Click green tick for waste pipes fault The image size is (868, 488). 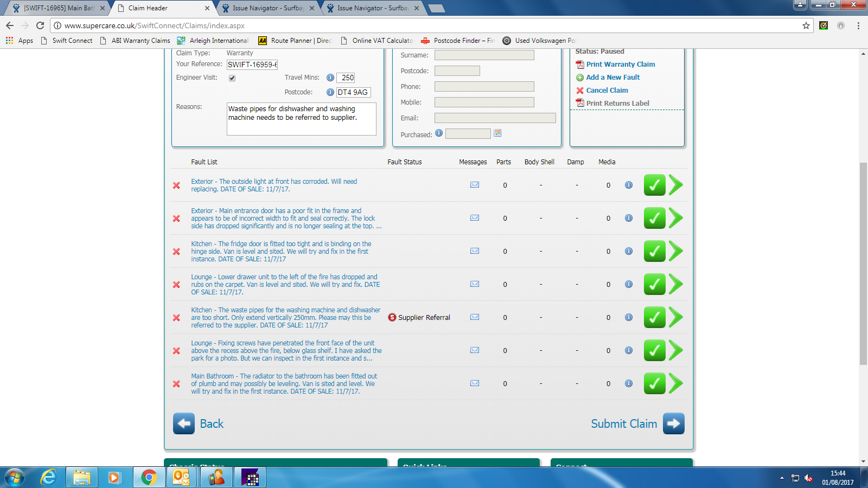tap(655, 317)
